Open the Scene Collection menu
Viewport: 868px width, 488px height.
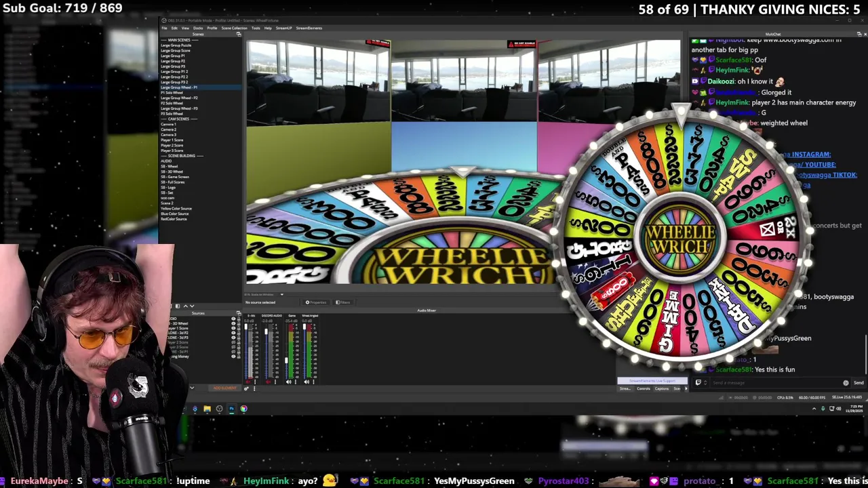tap(235, 28)
